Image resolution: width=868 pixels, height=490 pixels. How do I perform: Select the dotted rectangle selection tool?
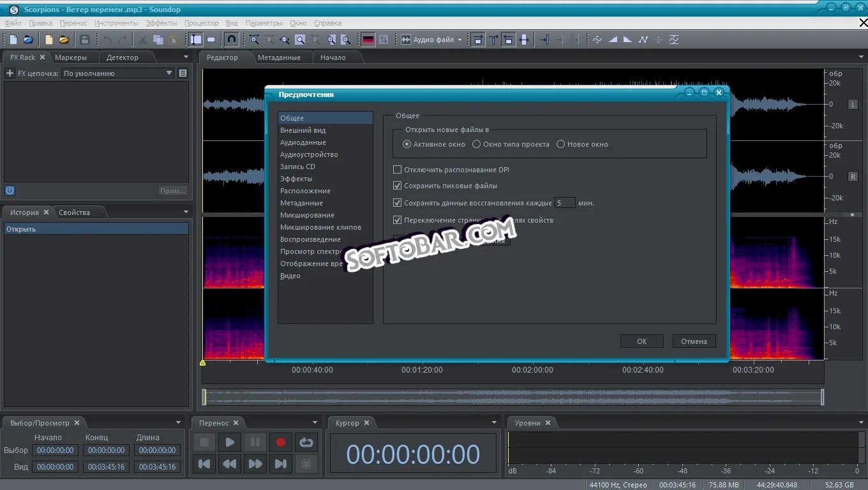tap(211, 40)
